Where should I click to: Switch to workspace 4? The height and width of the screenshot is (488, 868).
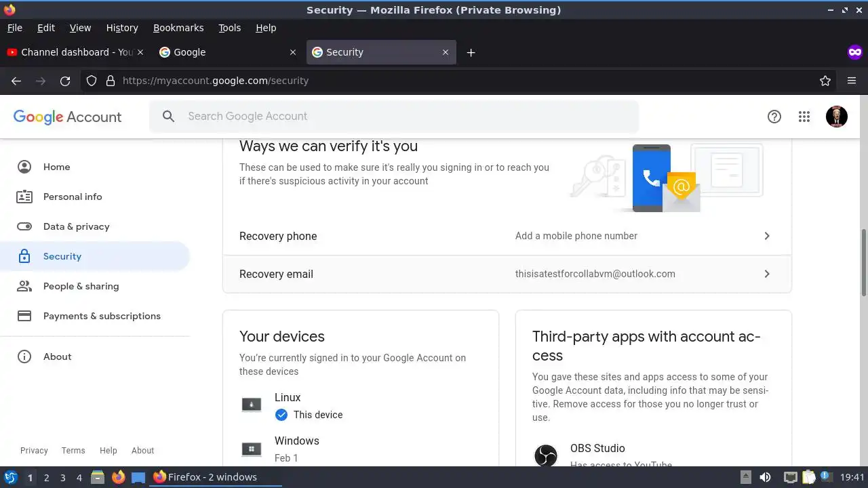pos(79,478)
